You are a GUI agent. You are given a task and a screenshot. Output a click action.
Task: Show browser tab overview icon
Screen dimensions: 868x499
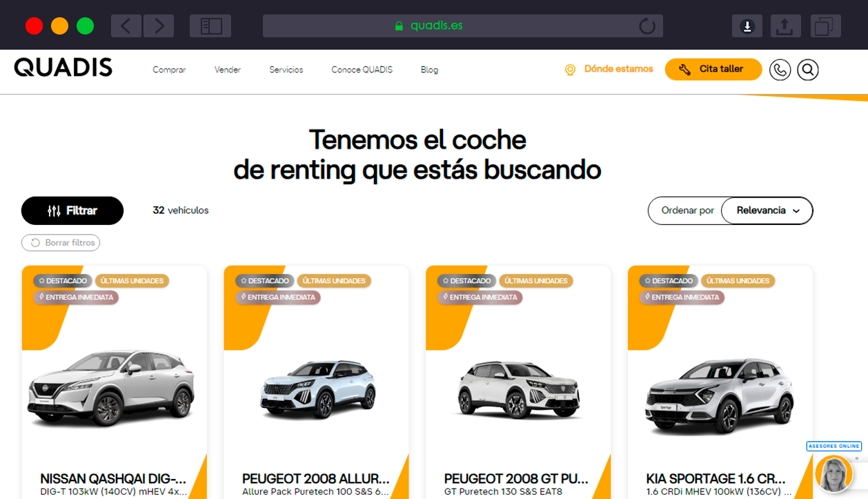point(822,26)
